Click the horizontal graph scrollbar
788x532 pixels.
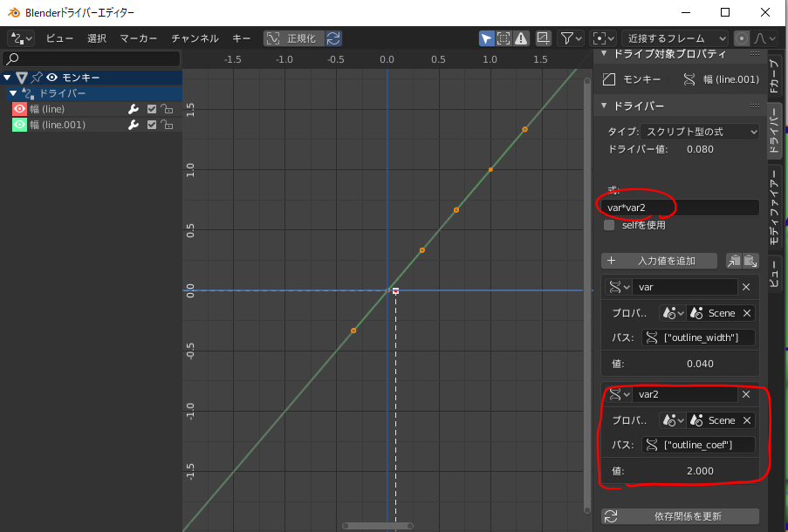click(378, 526)
